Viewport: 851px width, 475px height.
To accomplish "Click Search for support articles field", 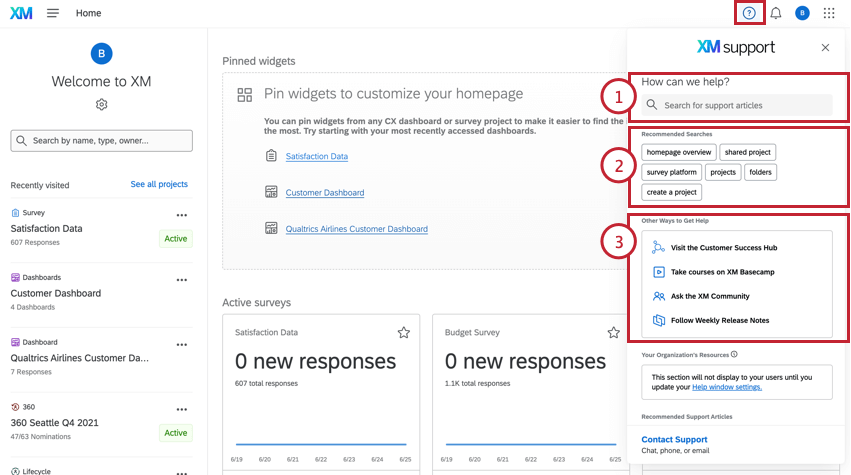I will [x=737, y=105].
